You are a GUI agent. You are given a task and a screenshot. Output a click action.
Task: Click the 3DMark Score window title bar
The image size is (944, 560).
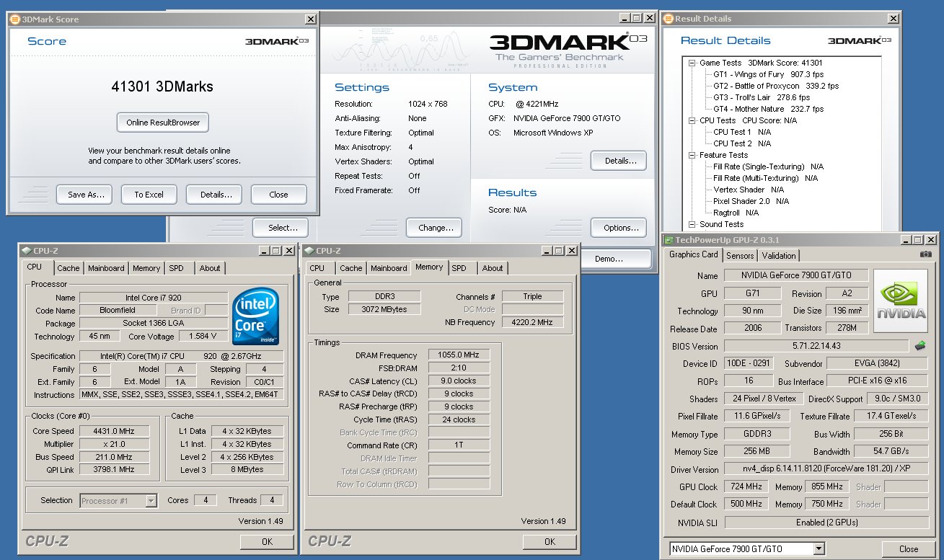click(162, 19)
